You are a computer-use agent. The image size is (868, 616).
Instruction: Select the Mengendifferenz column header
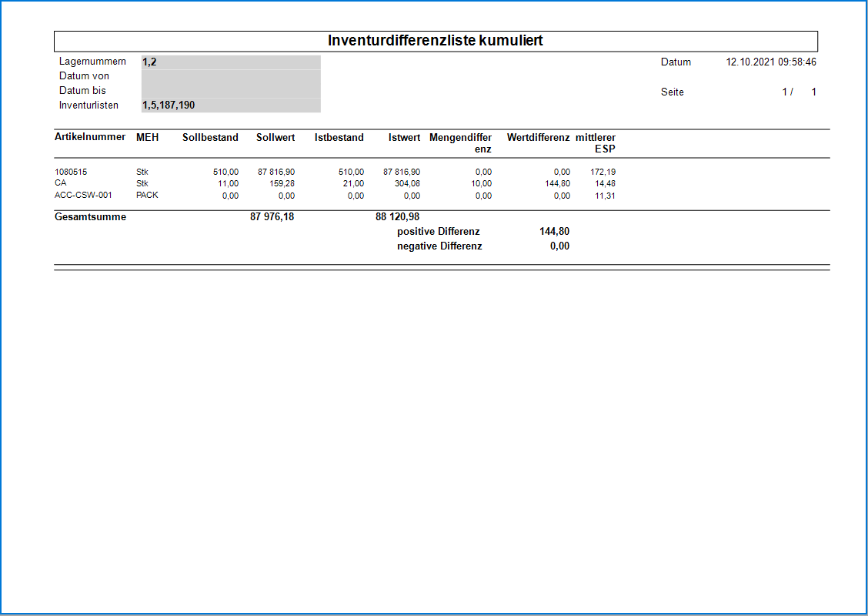[x=460, y=143]
